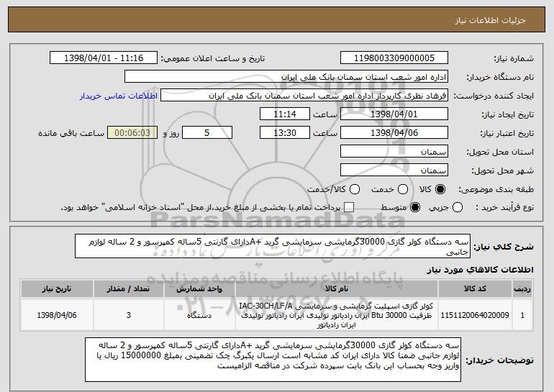This screenshot has height=392, width=554.
Task: Click the request creator field فرهاد نظری
Action: tap(304, 96)
